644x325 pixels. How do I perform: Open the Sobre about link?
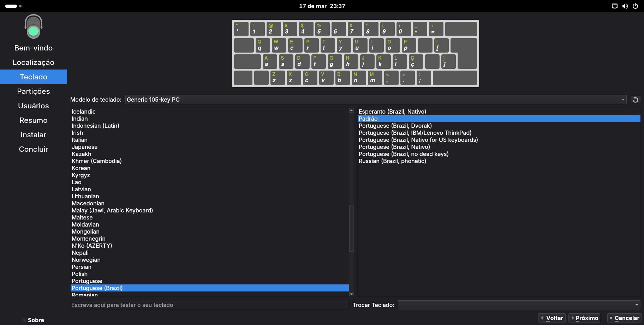point(36,320)
